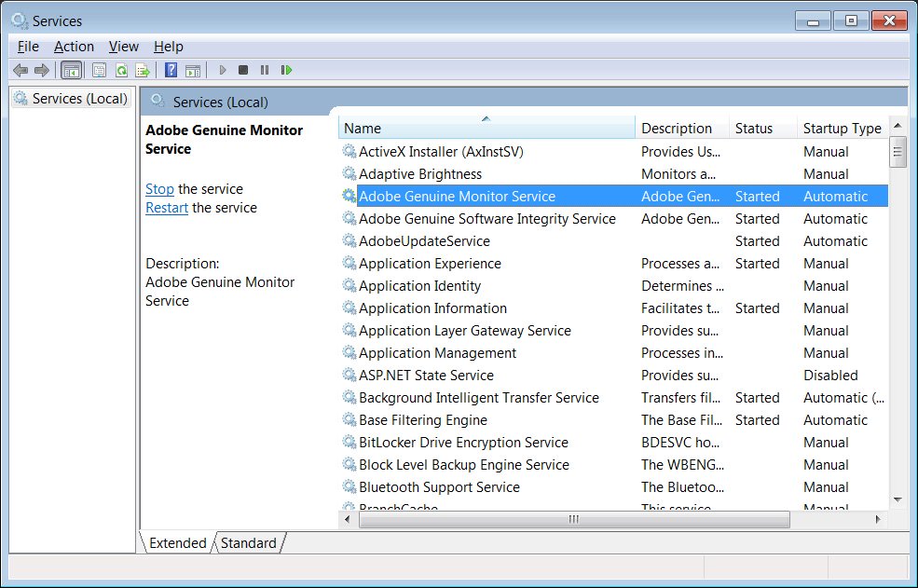Click the gear icon beside AdobeUpdateService
Screen dimensions: 918x588
349,240
